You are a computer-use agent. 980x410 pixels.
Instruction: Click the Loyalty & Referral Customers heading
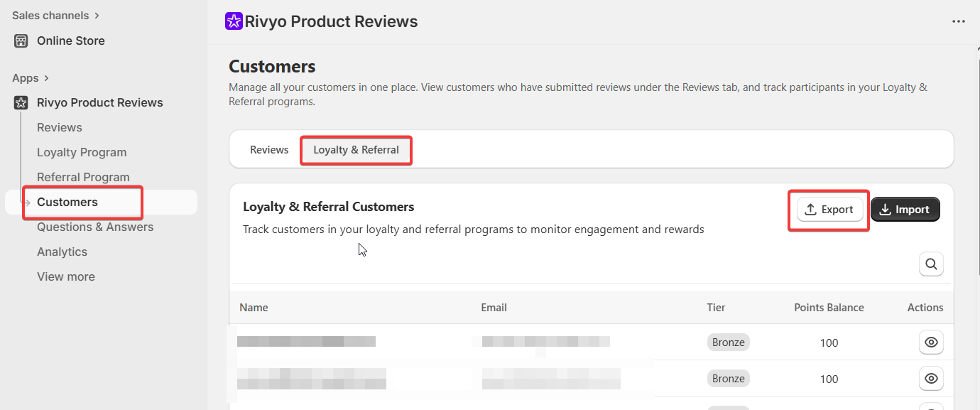click(328, 207)
